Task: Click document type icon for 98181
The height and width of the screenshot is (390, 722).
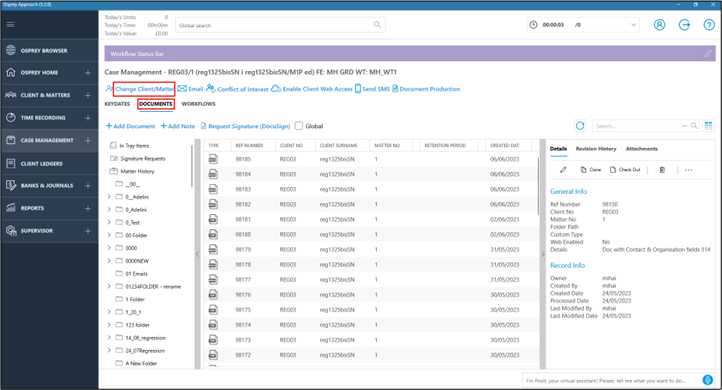Action: tap(213, 220)
